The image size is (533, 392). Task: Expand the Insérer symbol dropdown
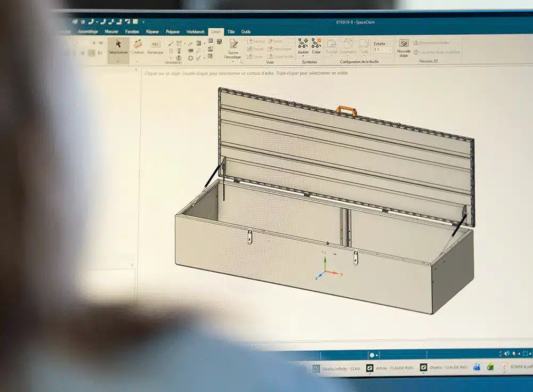tap(303, 56)
